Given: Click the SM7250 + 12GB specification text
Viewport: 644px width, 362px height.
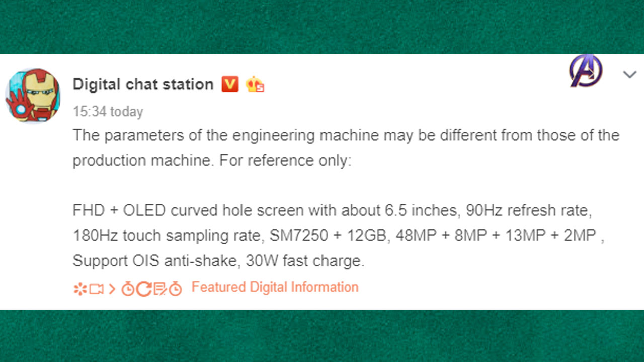Looking at the screenshot, I should pos(329,235).
